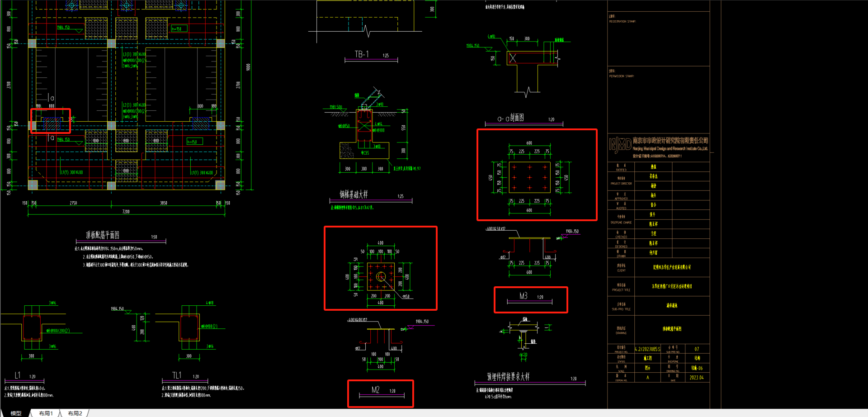Screen dimensions: 868x417
Task: Open the 布局2 layout tab
Action: [75, 413]
